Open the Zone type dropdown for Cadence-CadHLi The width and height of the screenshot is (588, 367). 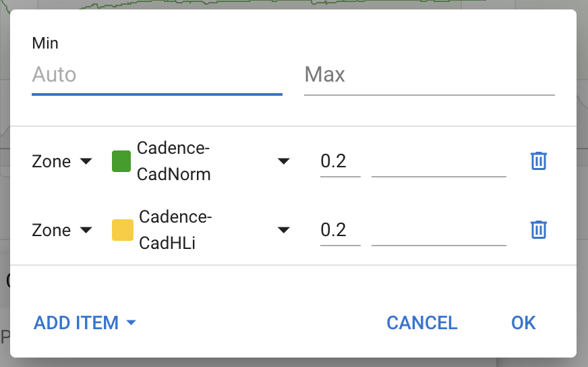pyautogui.click(x=61, y=230)
